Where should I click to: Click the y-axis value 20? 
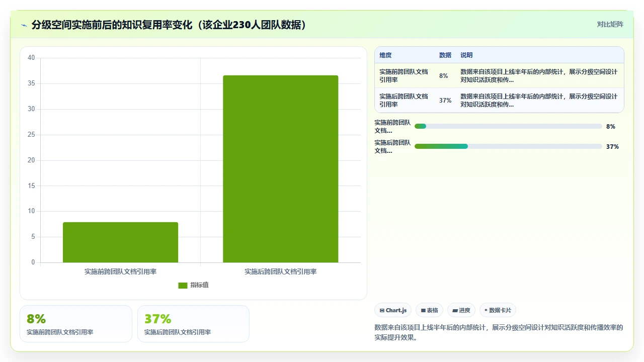tap(31, 160)
